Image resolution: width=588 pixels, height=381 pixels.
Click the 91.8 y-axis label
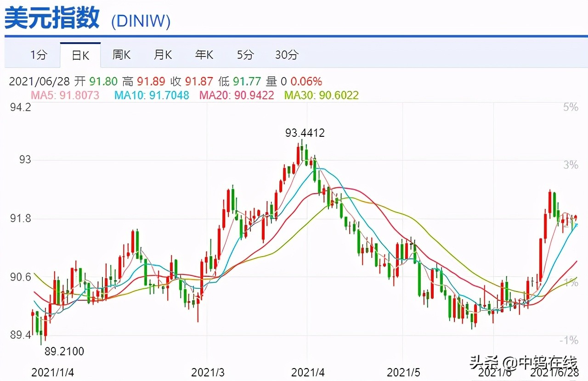point(20,219)
